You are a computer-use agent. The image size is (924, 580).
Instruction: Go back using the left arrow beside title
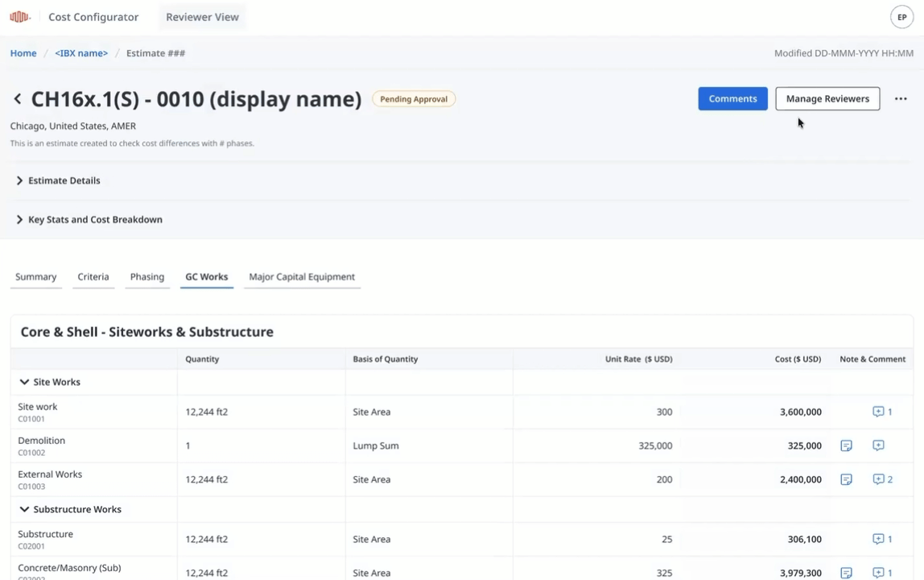(18, 99)
